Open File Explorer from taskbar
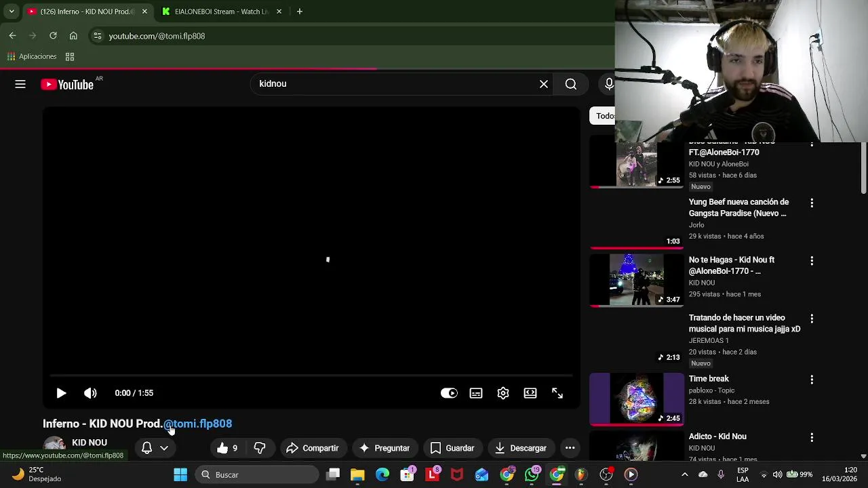The height and width of the screenshot is (488, 868). 357,474
